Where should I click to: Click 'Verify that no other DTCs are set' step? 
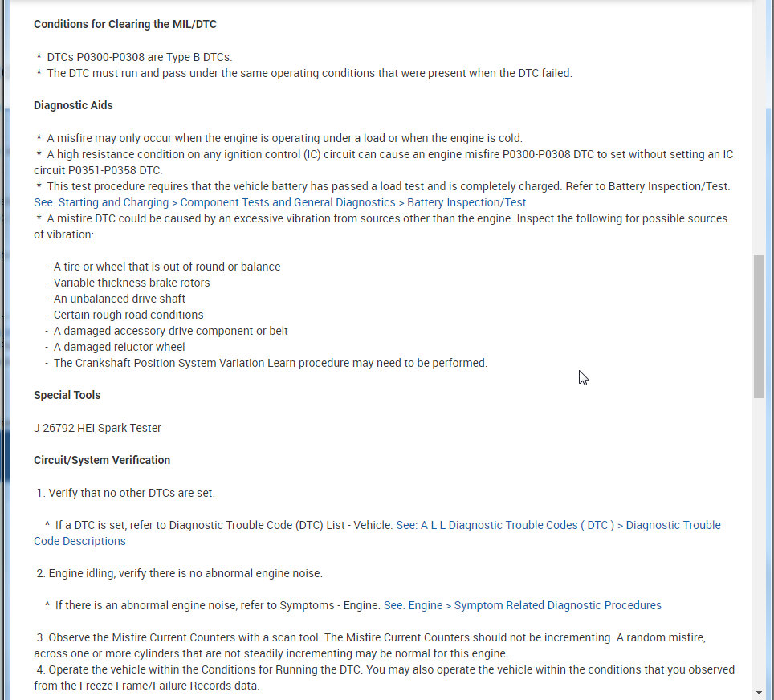point(131,493)
